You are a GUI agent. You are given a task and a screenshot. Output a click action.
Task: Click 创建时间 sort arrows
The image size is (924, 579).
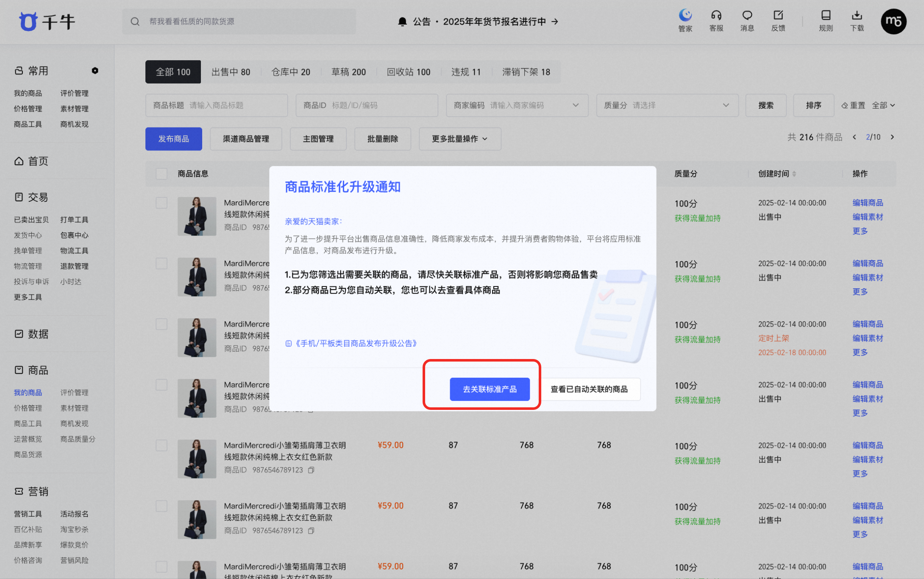point(794,174)
